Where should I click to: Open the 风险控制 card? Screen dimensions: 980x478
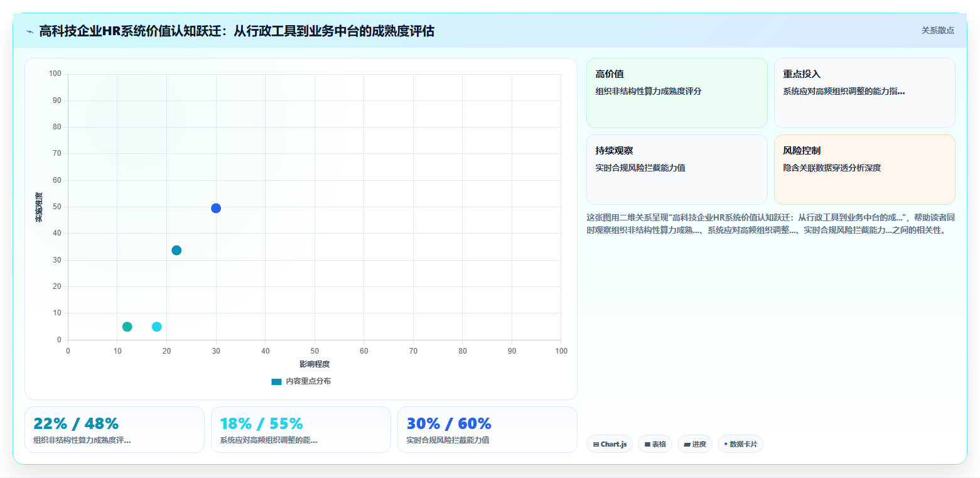(864, 170)
